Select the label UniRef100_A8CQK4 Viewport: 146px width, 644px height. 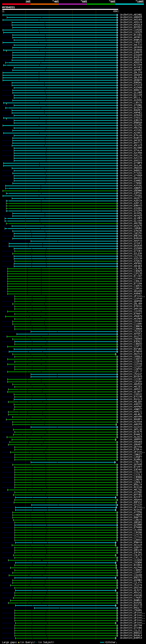(x=131, y=266)
